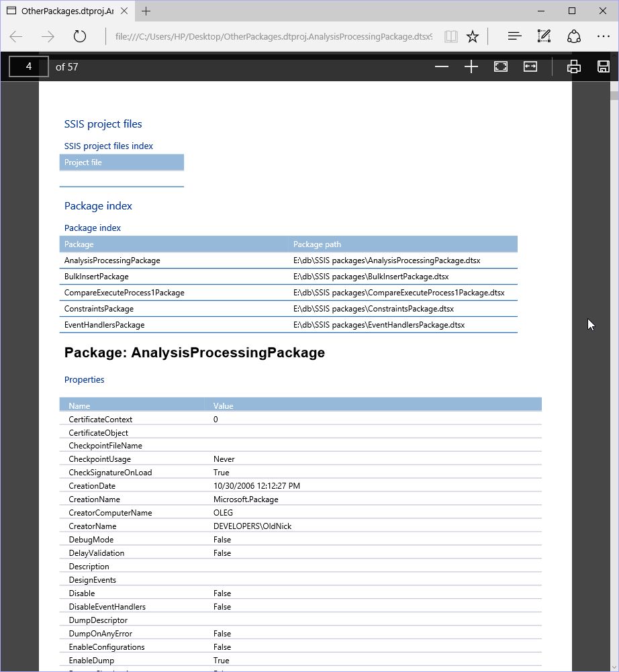Open the Reading view book icon

click(451, 36)
